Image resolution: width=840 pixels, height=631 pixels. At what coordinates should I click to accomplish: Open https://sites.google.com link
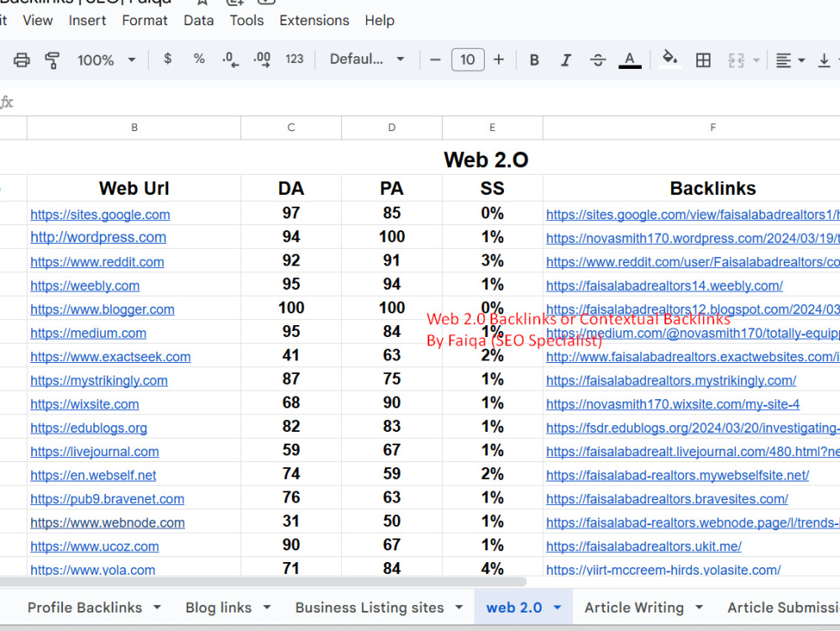coord(100,215)
